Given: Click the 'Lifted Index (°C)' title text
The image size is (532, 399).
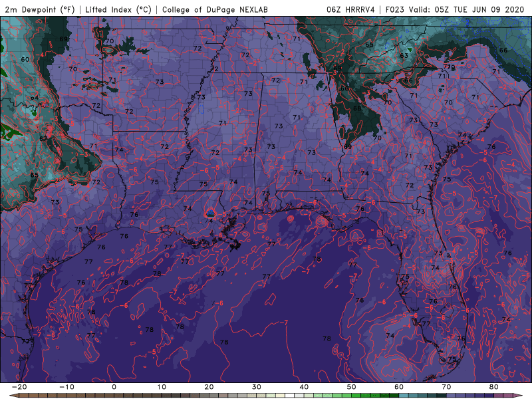Looking at the screenshot, I should [x=118, y=10].
